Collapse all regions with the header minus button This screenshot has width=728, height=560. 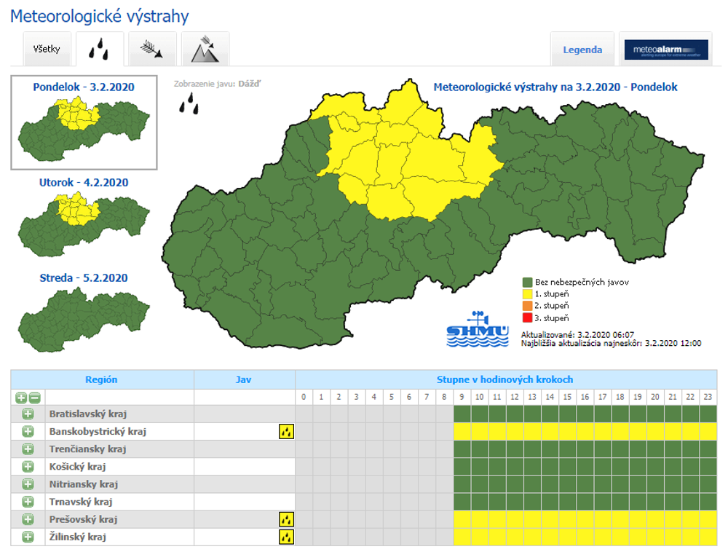pos(34,398)
